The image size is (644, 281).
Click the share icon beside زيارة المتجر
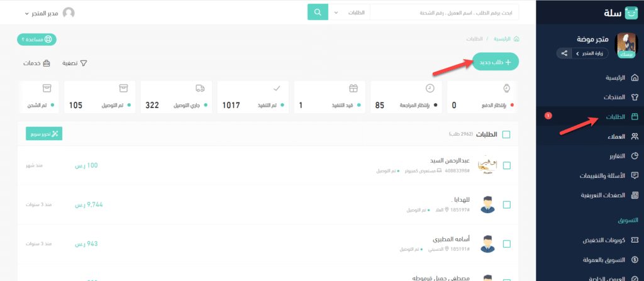565,53
